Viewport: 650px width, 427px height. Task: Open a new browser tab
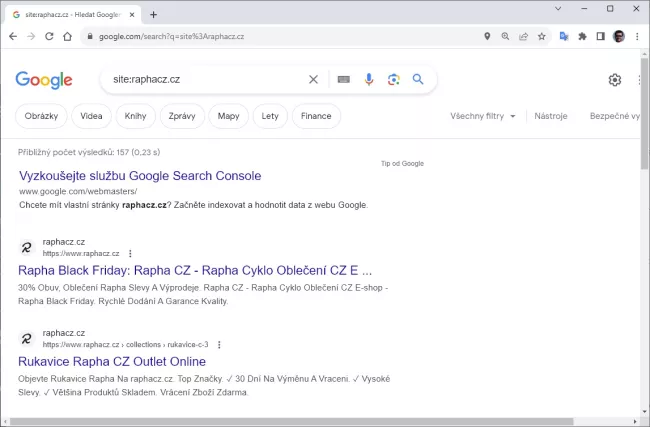coord(153,15)
